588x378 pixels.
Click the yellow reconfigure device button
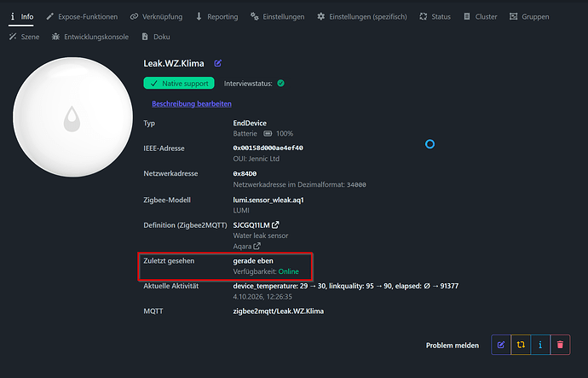click(521, 345)
